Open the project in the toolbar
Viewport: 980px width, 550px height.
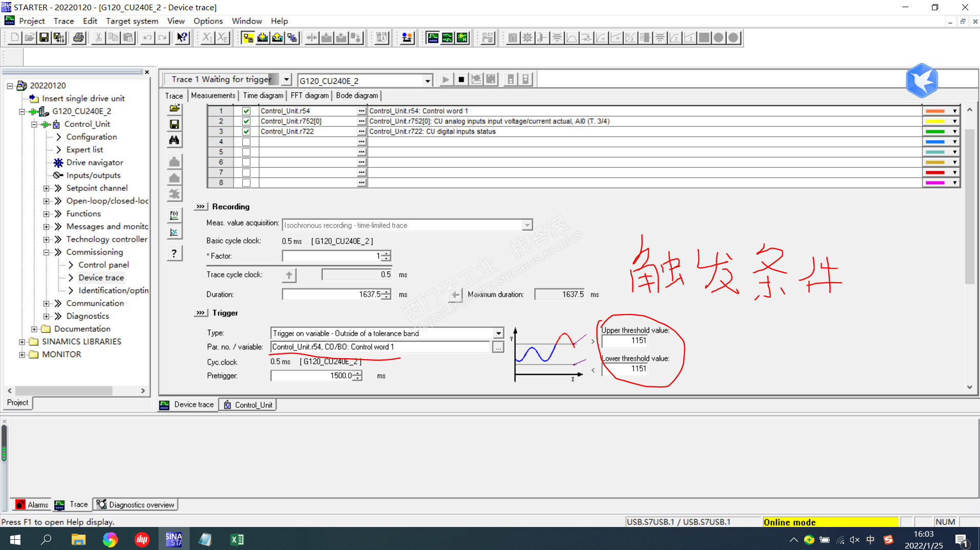(30, 38)
